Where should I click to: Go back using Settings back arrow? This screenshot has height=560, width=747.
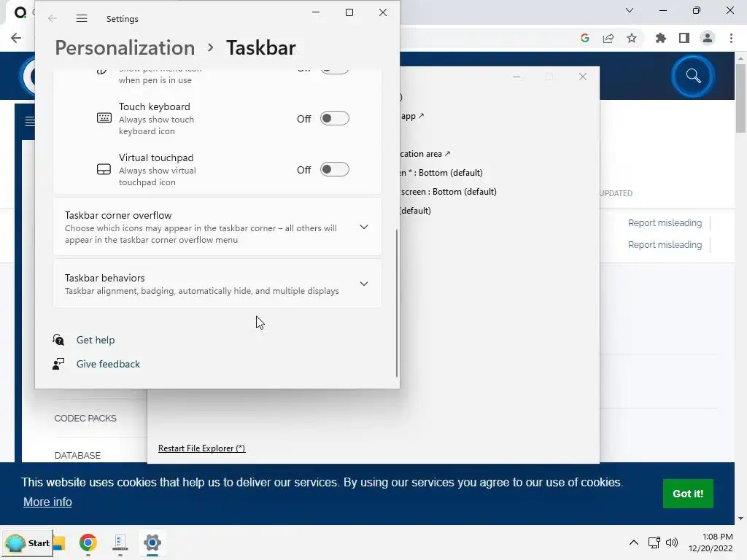[53, 18]
